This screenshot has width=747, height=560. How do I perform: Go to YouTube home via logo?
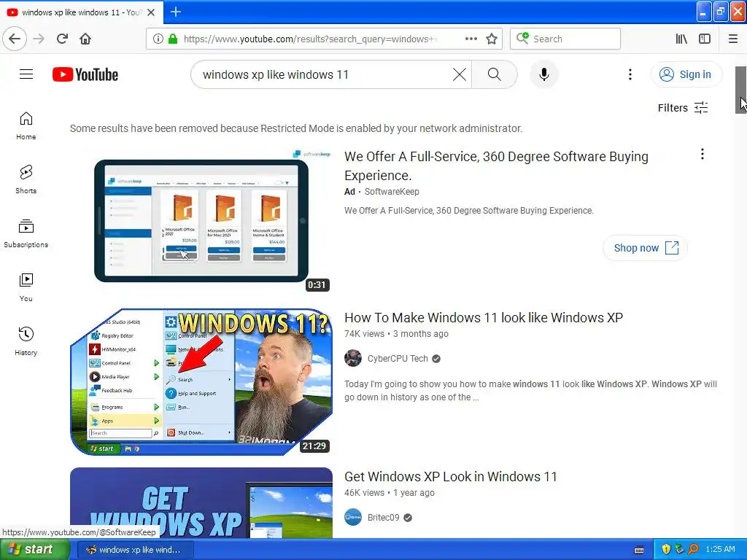coord(85,75)
